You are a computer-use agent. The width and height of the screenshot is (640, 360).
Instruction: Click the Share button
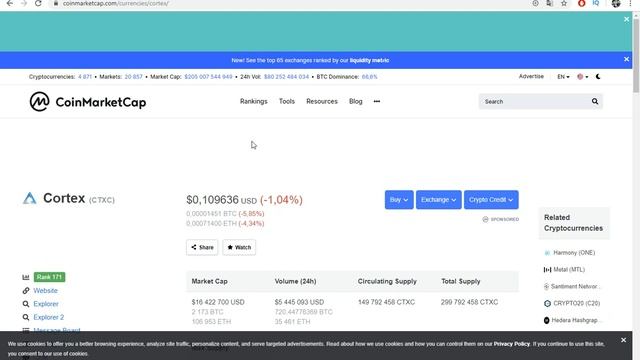click(202, 247)
